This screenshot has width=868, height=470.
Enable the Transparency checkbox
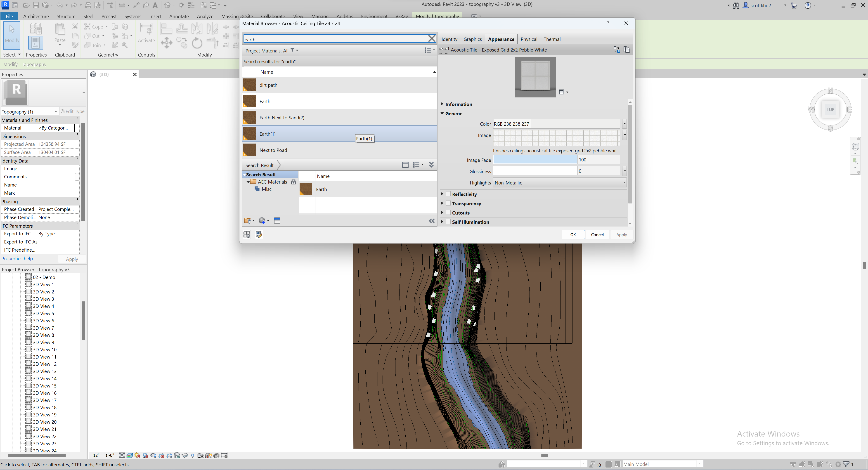pyautogui.click(x=448, y=203)
